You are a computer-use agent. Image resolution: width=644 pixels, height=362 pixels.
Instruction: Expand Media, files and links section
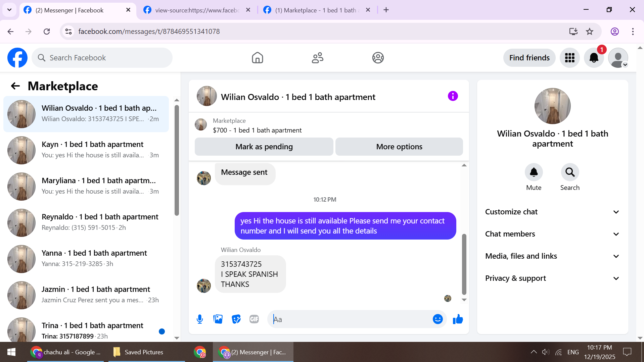[552, 256]
